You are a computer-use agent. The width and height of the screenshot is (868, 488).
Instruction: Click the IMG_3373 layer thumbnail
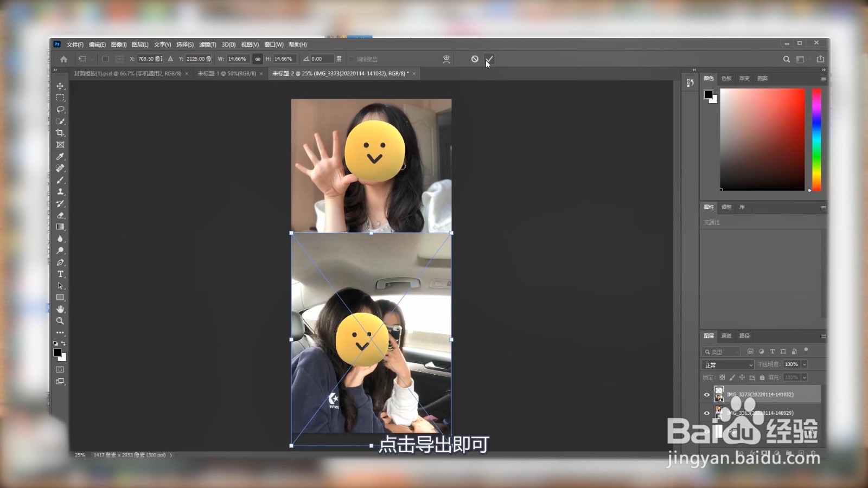click(x=719, y=394)
